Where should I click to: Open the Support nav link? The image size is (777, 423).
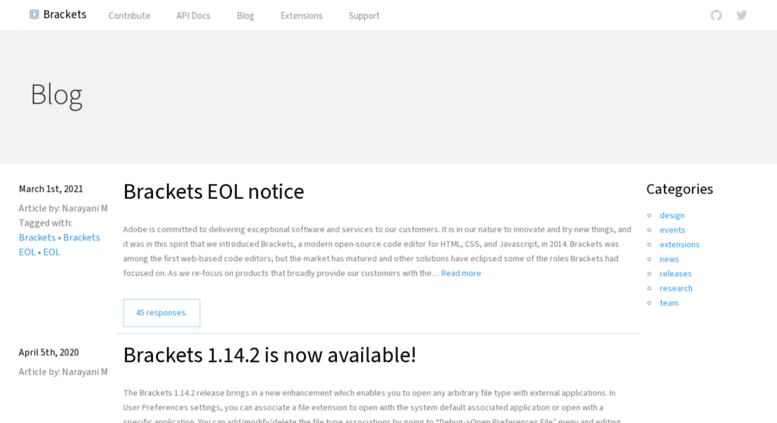pyautogui.click(x=364, y=16)
